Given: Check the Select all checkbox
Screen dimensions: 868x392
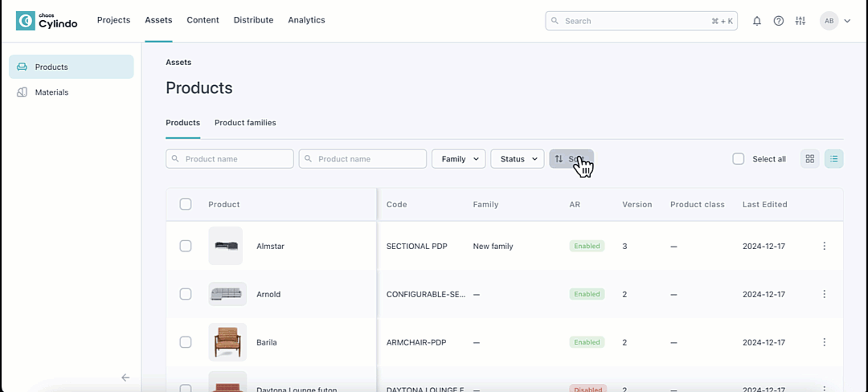Looking at the screenshot, I should coord(739,159).
